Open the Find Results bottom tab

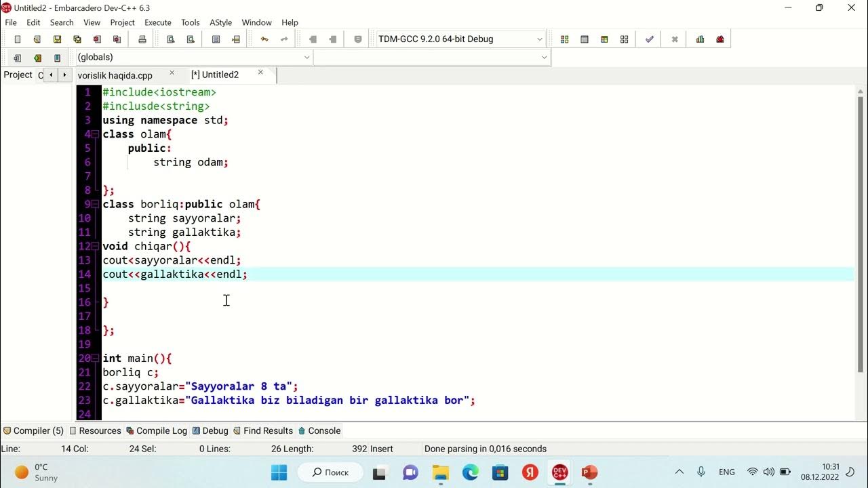[x=263, y=430]
